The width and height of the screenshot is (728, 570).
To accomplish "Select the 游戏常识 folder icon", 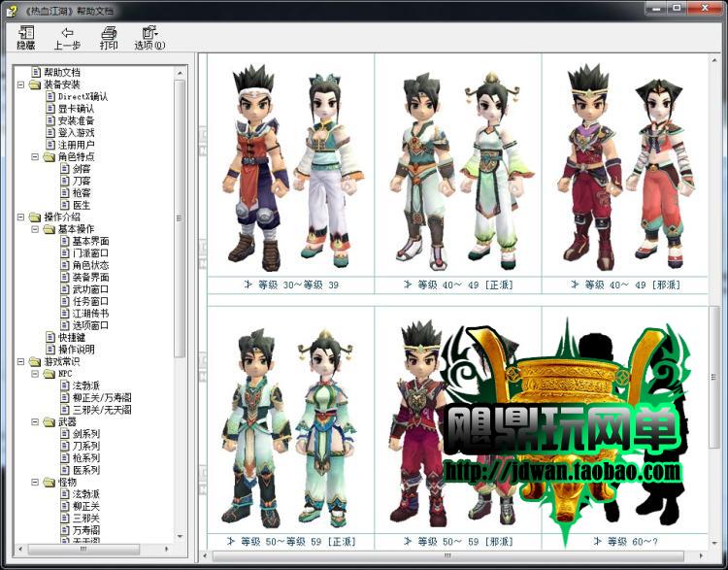I will coord(35,361).
